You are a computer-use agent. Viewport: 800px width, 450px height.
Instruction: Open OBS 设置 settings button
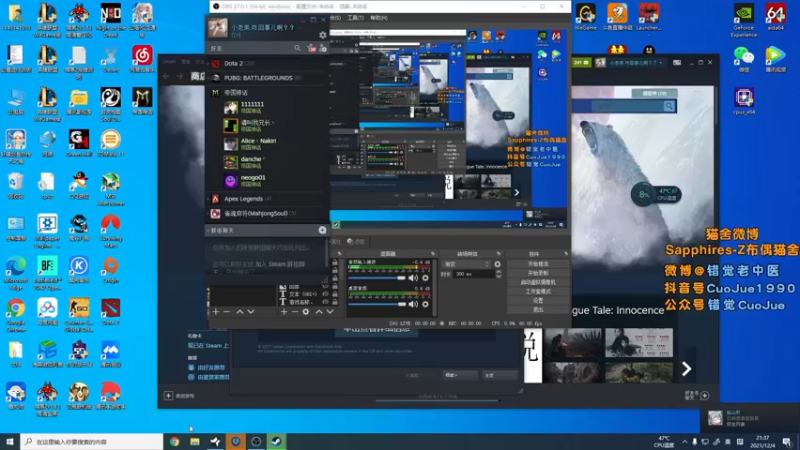pos(538,301)
